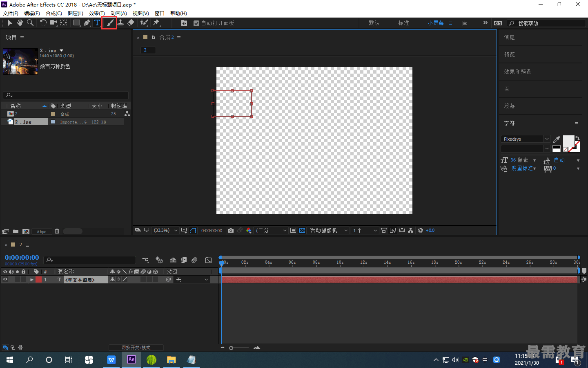Open the font style dropdown below Fixedsys
The height and width of the screenshot is (368, 588).
(x=526, y=149)
